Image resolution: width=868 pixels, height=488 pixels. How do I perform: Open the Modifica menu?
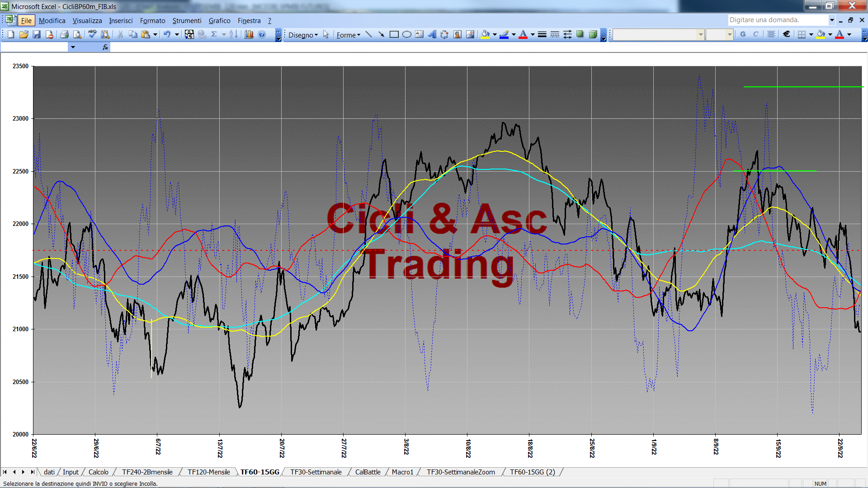point(52,20)
